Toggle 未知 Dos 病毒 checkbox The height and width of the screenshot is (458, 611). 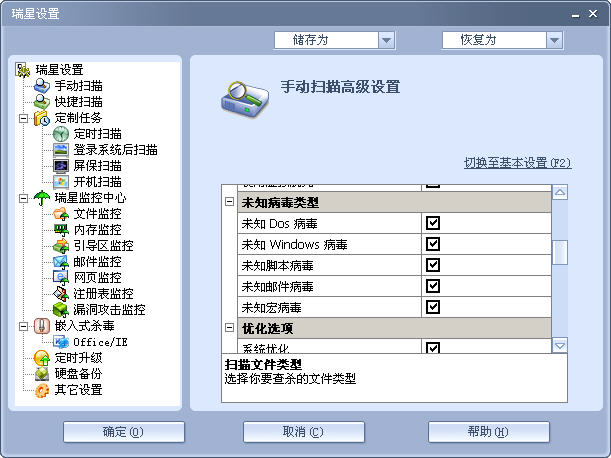pyautogui.click(x=433, y=223)
